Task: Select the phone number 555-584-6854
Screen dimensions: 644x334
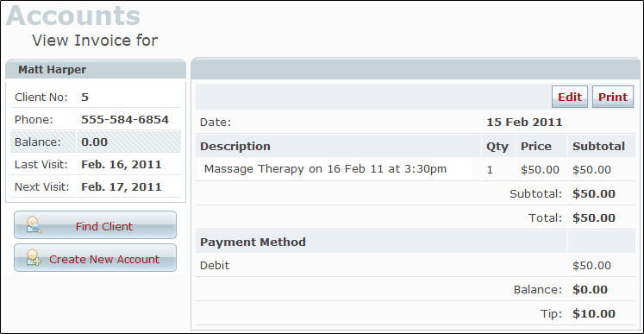Action: [125, 120]
